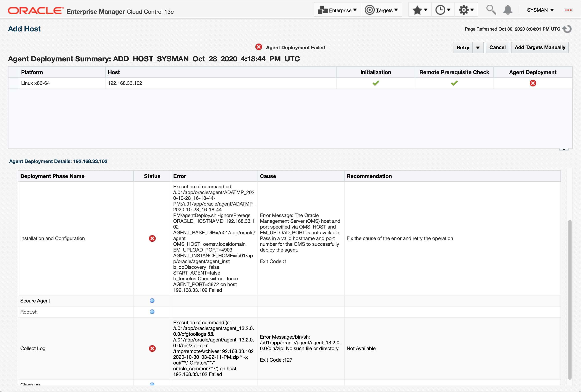
Task: Open the Setup gear menu
Action: [x=466, y=10]
